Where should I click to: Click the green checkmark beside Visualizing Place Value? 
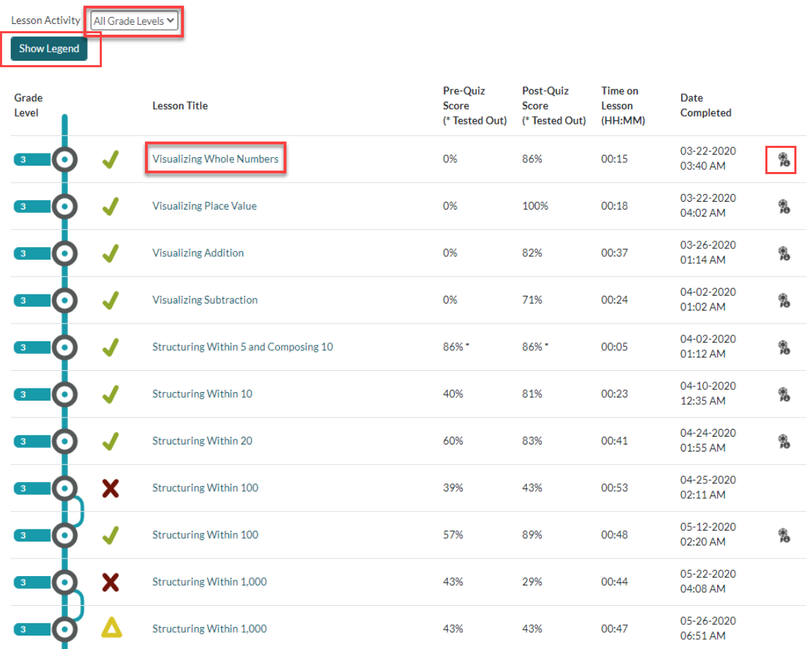coord(110,206)
